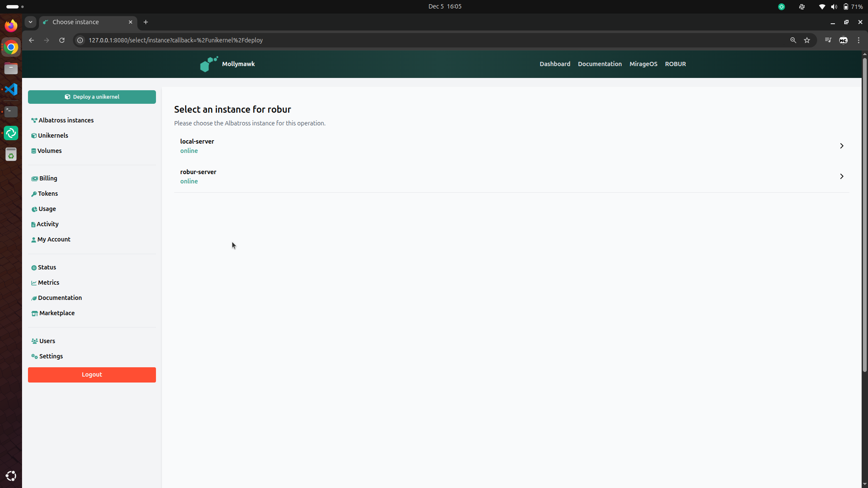
Task: Switch to the MirageOS menu item
Action: pyautogui.click(x=643, y=64)
